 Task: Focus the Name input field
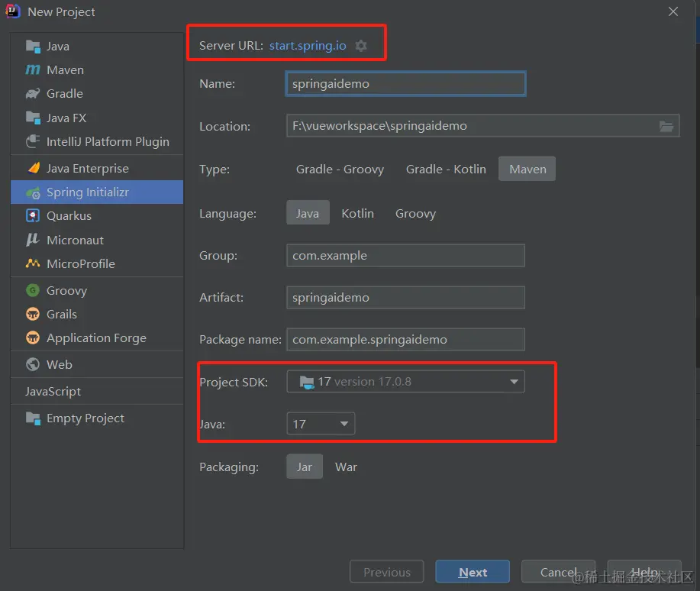(x=405, y=83)
